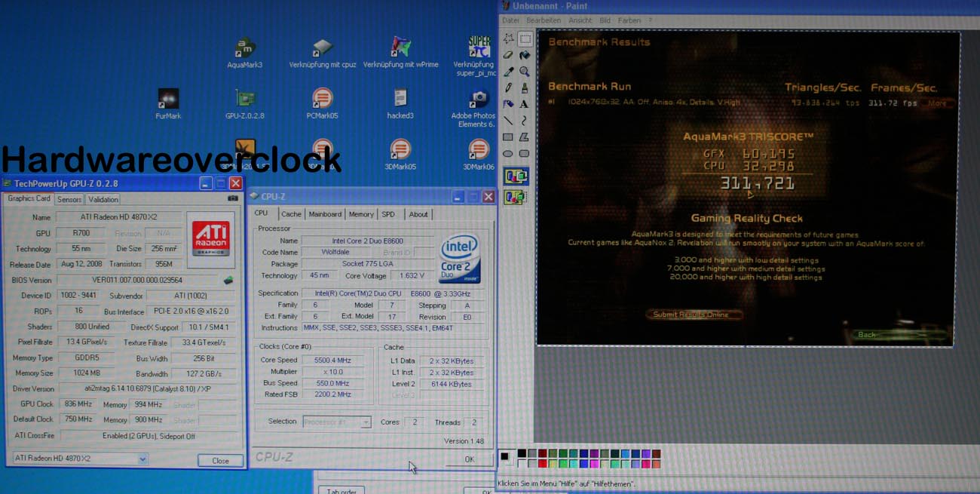
Task: Select transparent selection mode option in Paint
Action: click(x=516, y=197)
